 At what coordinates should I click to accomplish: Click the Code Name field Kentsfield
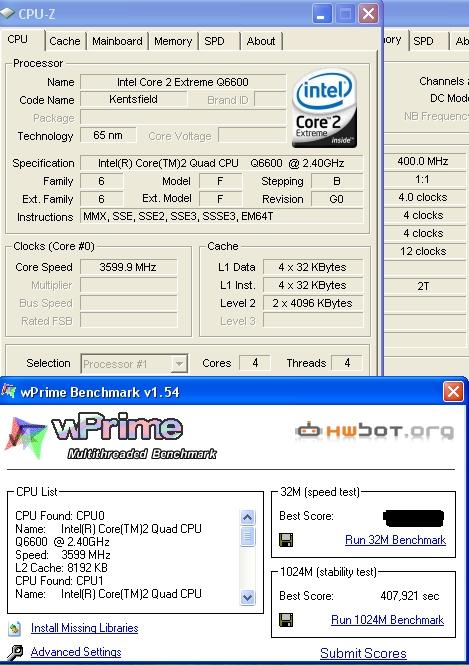click(134, 99)
